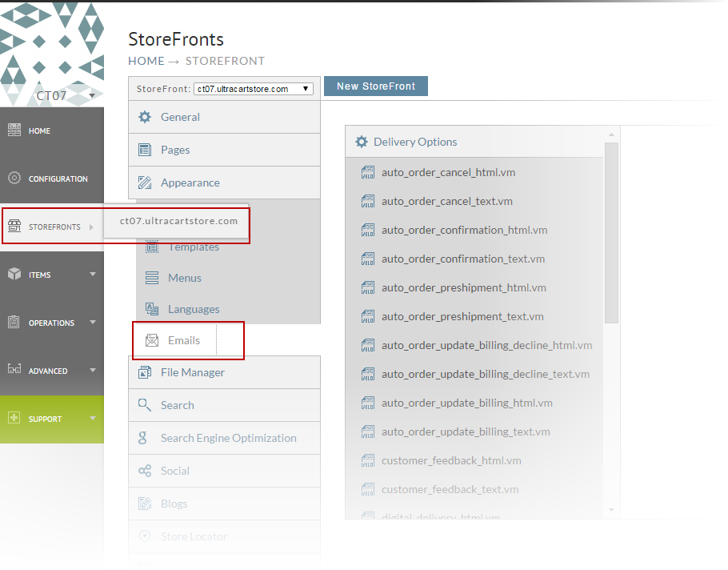Expand the Advanced sidebar menu arrow
728x570 pixels.
click(x=92, y=370)
